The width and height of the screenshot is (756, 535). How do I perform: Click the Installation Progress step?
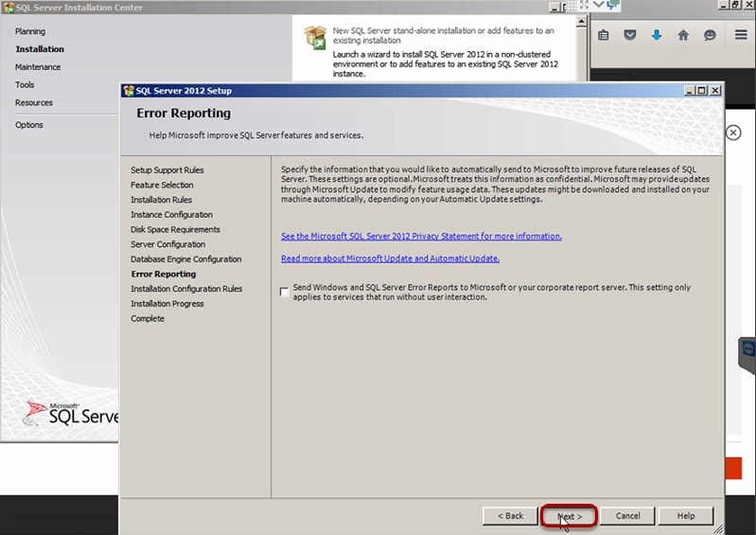[x=167, y=303]
